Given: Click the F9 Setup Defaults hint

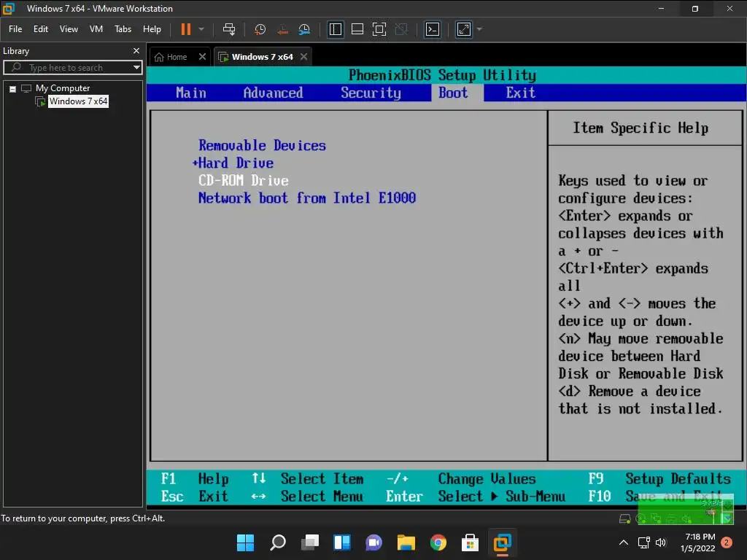Looking at the screenshot, I should [x=659, y=478].
